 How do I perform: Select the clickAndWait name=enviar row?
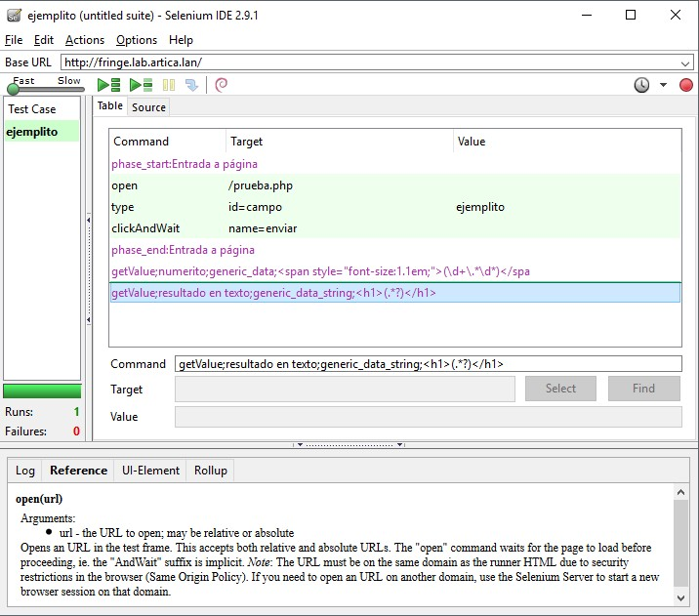(x=395, y=228)
